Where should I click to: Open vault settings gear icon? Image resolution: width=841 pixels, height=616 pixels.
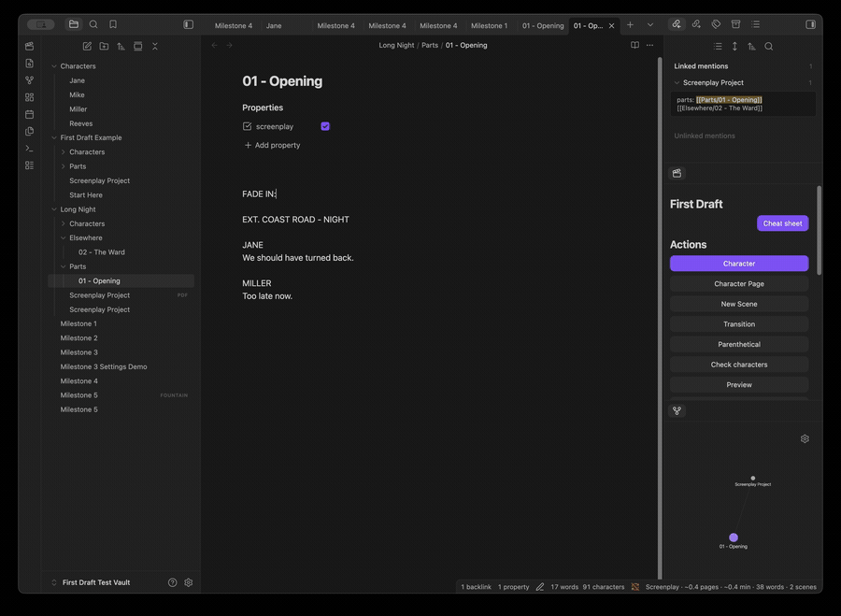[188, 582]
